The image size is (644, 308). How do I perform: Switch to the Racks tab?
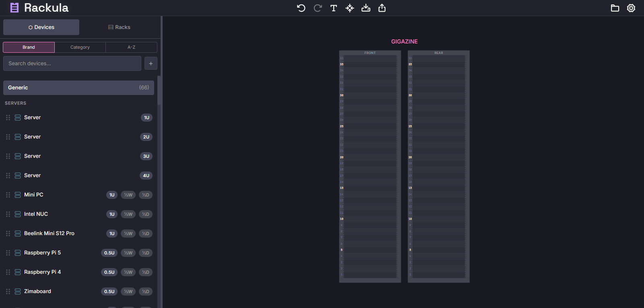click(120, 27)
